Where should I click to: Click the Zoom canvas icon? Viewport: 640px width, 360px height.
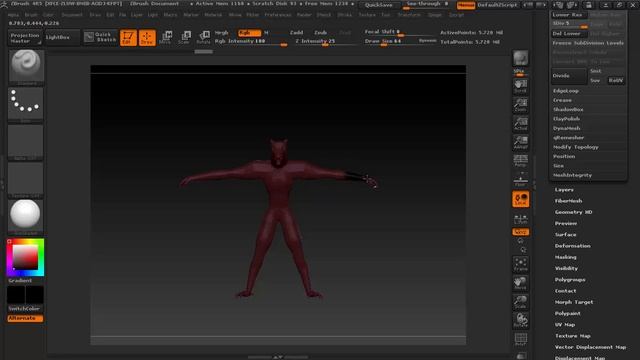tap(520, 105)
